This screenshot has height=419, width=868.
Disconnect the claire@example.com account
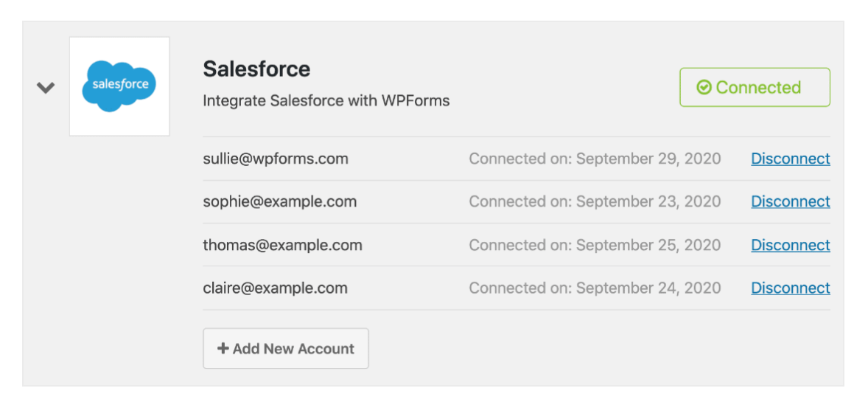[790, 288]
